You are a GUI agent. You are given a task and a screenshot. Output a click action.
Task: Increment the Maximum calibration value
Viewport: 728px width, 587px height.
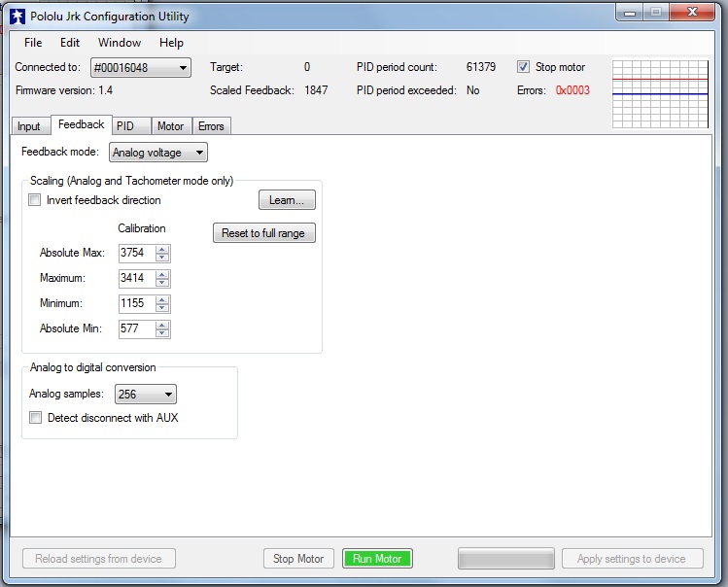click(162, 274)
